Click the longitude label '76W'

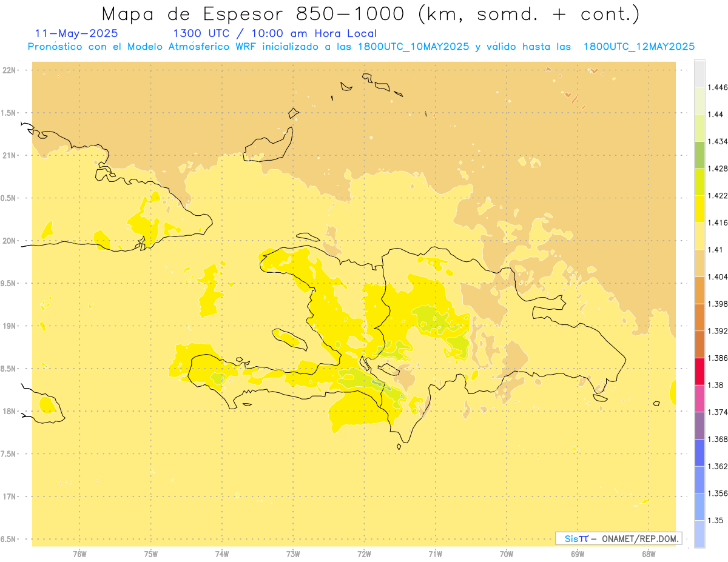tap(79, 554)
